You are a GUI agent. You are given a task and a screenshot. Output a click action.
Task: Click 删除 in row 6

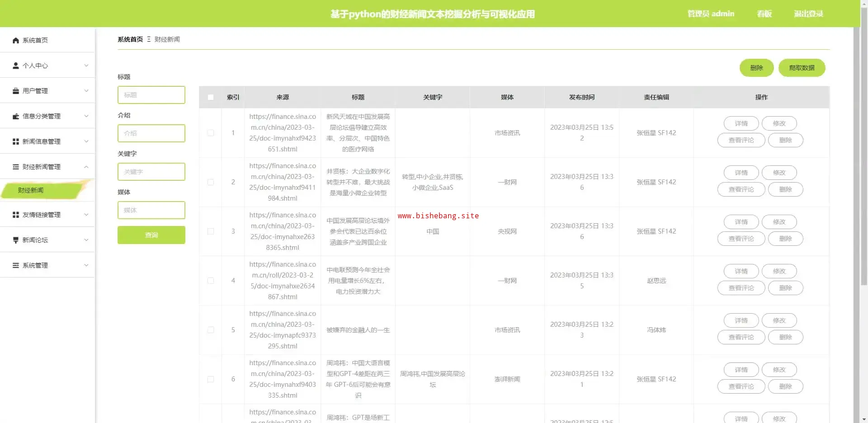coord(785,386)
